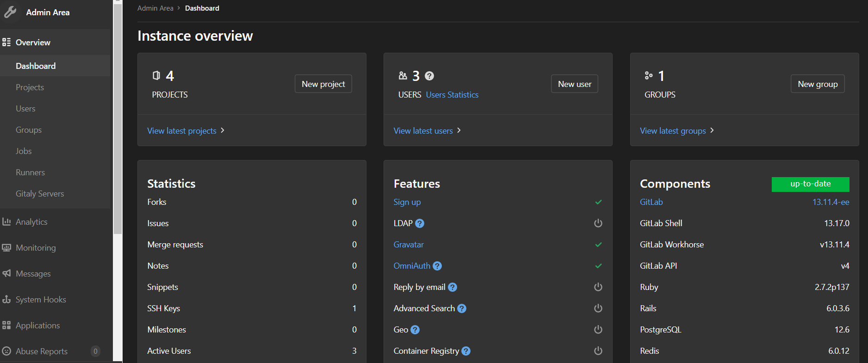Image resolution: width=868 pixels, height=363 pixels.
Task: Click the Gravatar enabled checkmark
Action: [x=598, y=245]
